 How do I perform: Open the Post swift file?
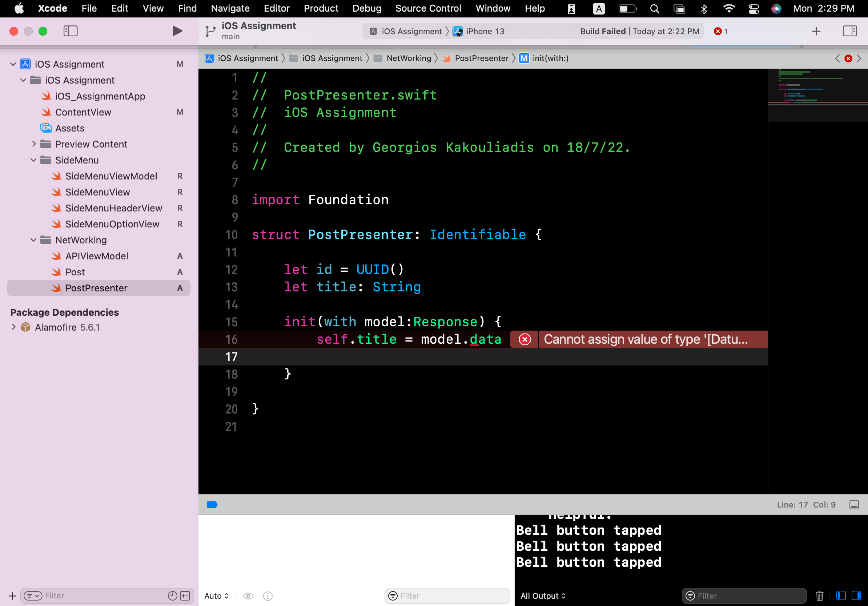pyautogui.click(x=68, y=272)
